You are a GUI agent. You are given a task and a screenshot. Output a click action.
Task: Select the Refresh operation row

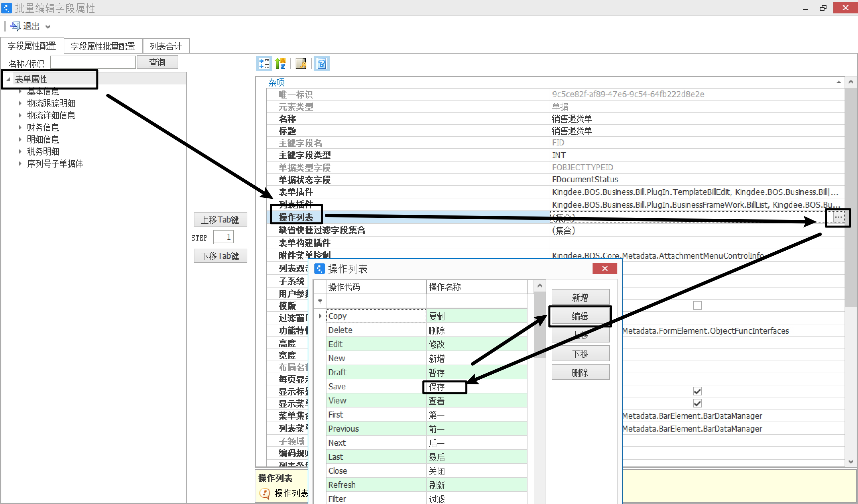(x=426, y=485)
